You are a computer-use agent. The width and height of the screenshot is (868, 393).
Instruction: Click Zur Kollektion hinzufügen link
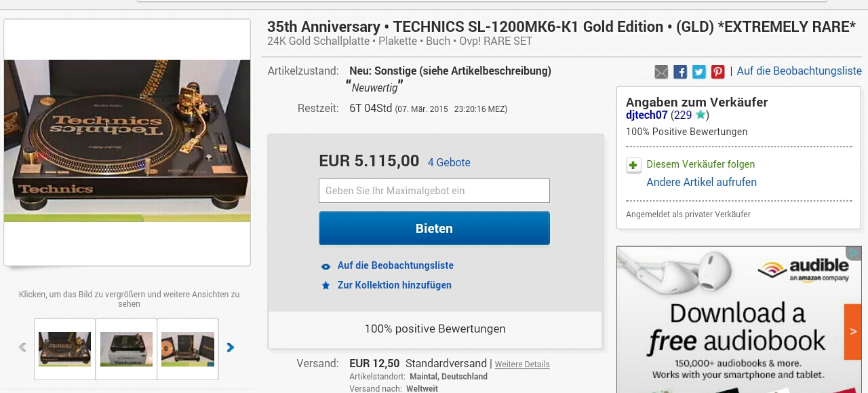click(395, 285)
